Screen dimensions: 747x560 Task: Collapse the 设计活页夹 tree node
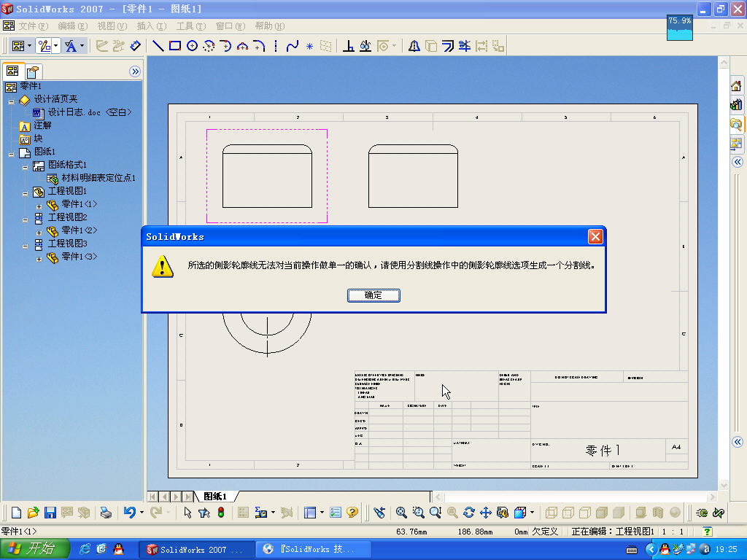[x=12, y=101]
